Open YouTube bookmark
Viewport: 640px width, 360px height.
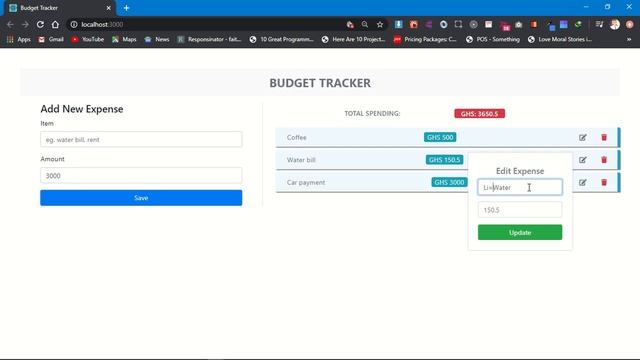88,39
